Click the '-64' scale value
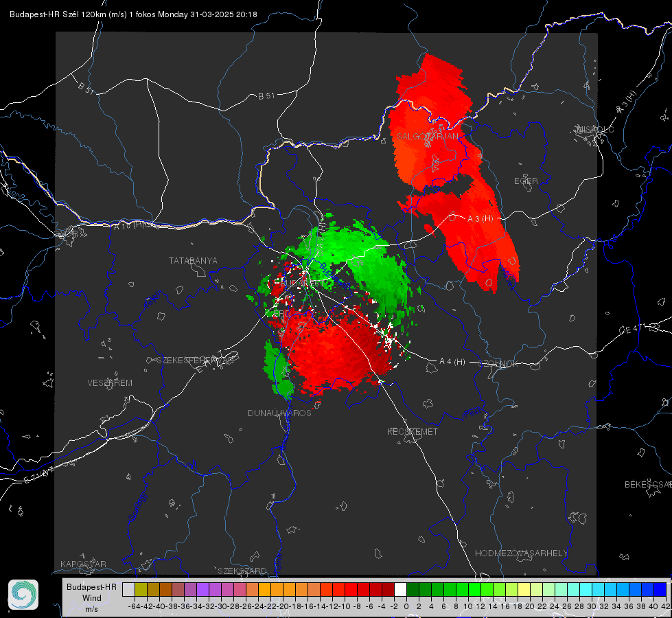This screenshot has width=672, height=618. (x=134, y=606)
